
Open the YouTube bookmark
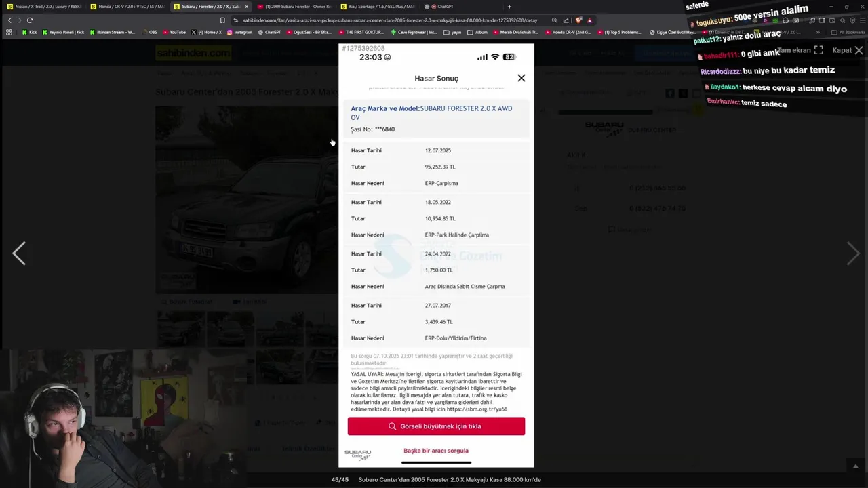coord(174,32)
